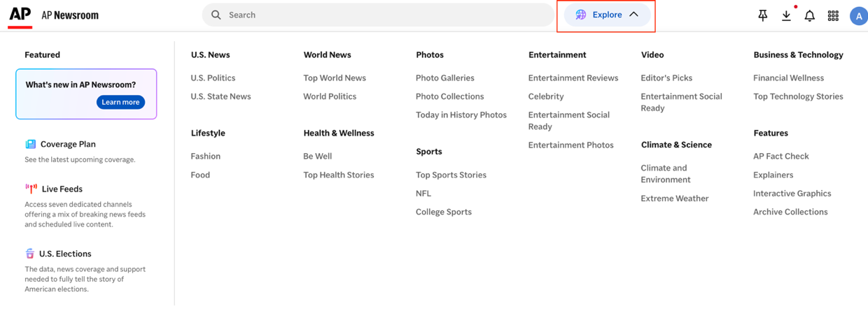
Task: Select College Sports
Action: [x=444, y=212]
